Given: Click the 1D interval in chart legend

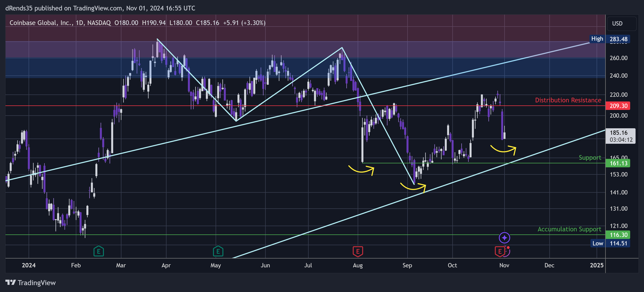Looking at the screenshot, I should [x=80, y=23].
